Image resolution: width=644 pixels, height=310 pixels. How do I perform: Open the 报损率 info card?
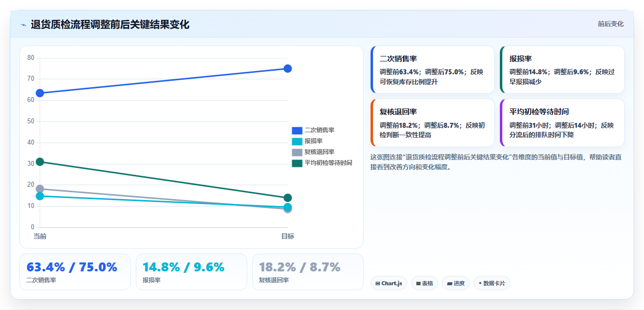[x=562, y=70]
